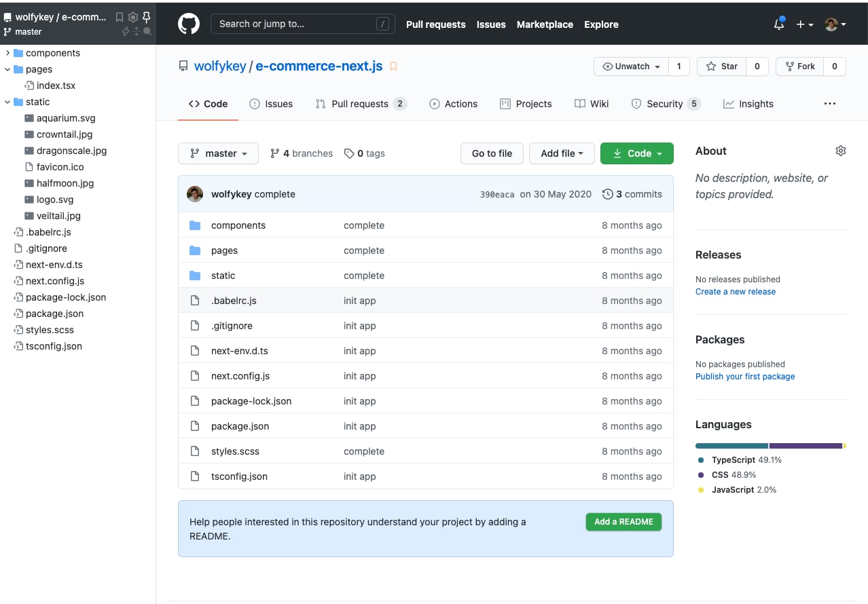Open the notifications bell icon
868x604 pixels.
(779, 24)
